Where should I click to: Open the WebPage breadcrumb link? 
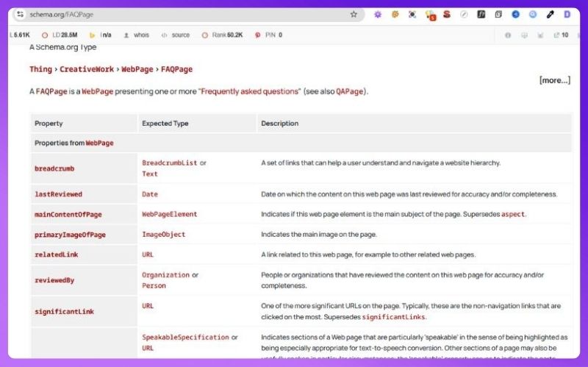[x=137, y=69]
